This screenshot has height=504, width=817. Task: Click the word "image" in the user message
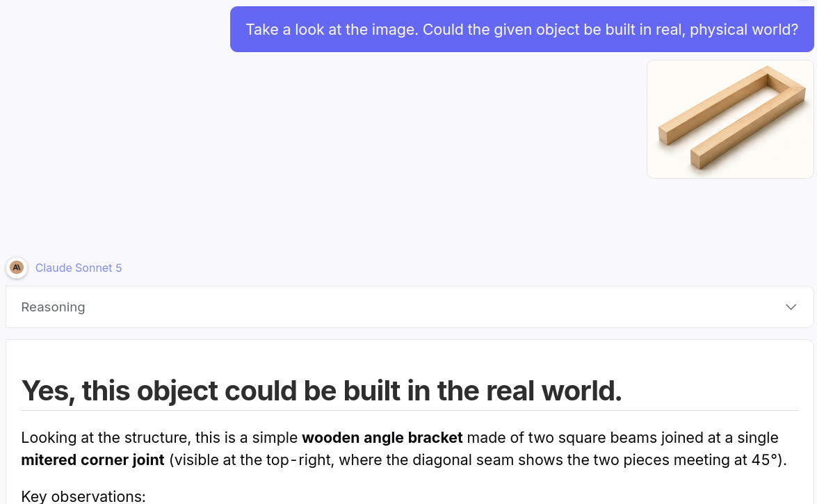coord(394,30)
